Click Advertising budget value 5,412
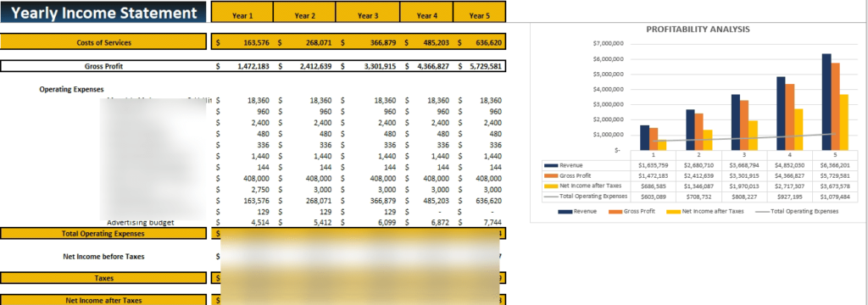The width and height of the screenshot is (868, 305). [322, 223]
